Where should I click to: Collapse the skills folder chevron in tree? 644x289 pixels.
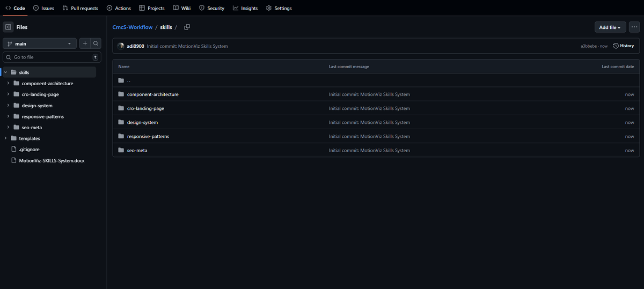(x=5, y=72)
